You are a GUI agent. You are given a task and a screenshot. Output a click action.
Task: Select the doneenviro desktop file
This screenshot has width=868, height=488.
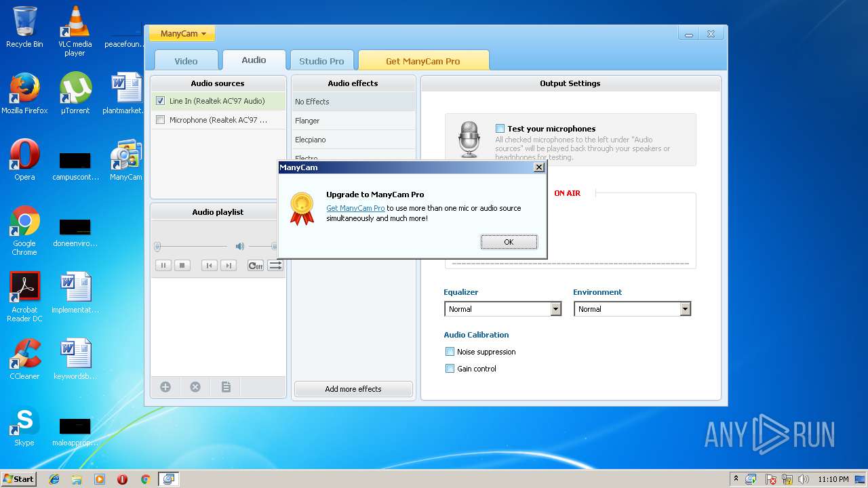[x=75, y=230]
